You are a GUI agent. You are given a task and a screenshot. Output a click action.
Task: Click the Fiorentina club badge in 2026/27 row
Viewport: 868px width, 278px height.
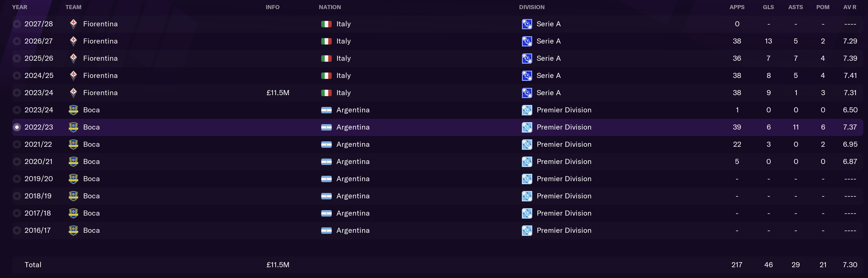point(73,41)
